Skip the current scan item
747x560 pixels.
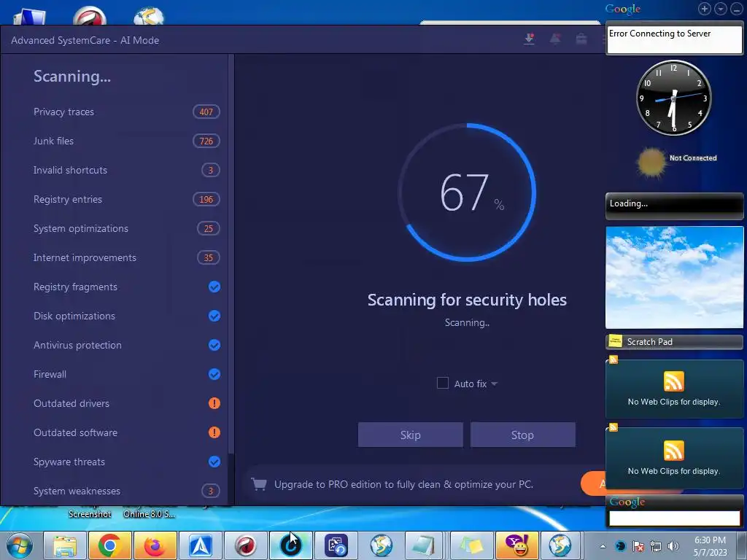(x=410, y=435)
